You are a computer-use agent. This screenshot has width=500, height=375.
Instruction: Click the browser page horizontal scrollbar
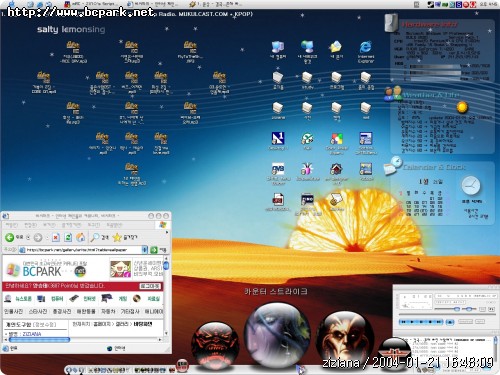[83, 339]
